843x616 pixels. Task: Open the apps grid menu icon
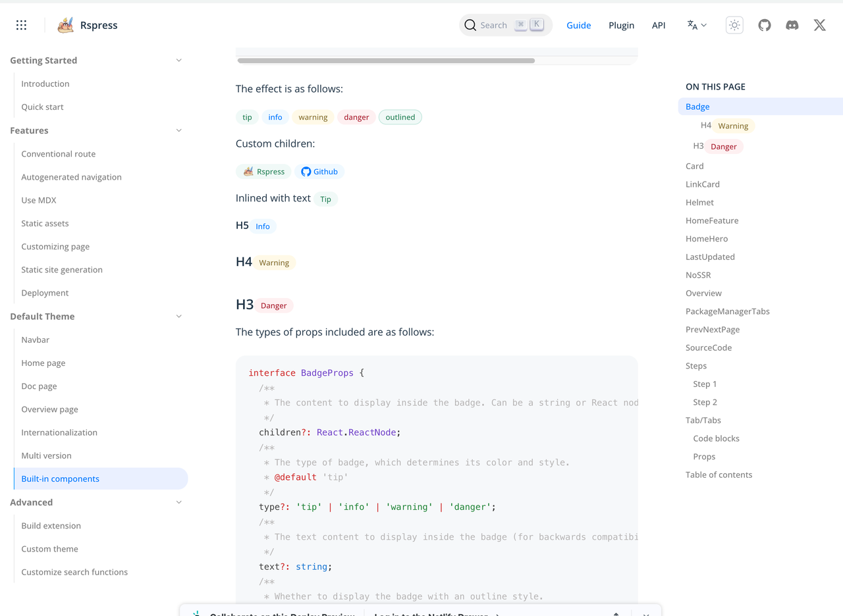click(21, 25)
